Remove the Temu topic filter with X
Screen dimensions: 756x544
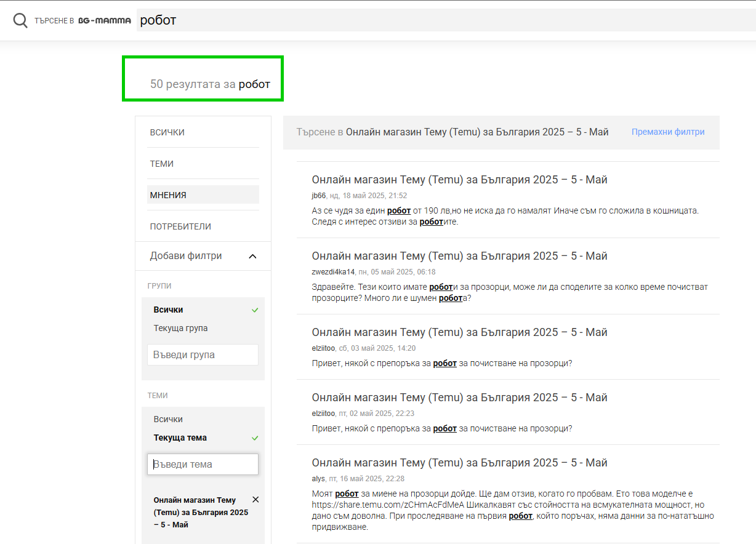point(255,499)
